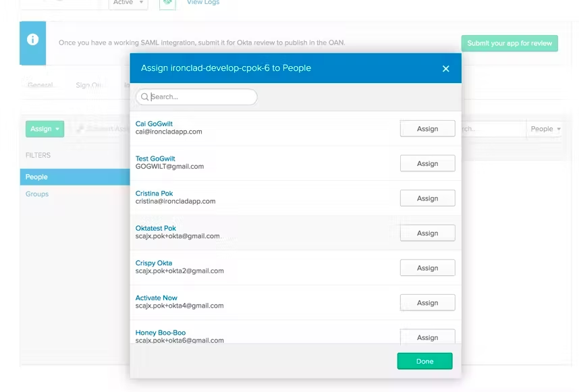Switch to the General tab

pyautogui.click(x=41, y=85)
